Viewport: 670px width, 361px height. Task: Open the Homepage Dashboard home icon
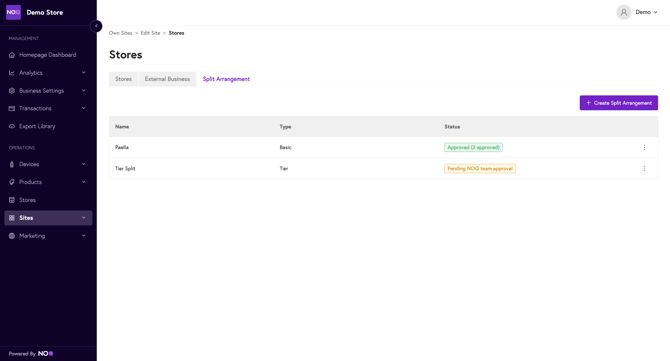click(x=12, y=55)
